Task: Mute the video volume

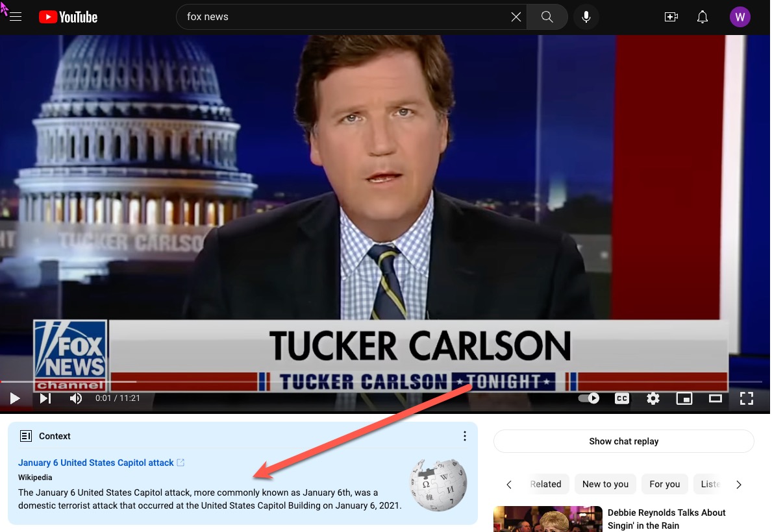Action: [x=75, y=398]
